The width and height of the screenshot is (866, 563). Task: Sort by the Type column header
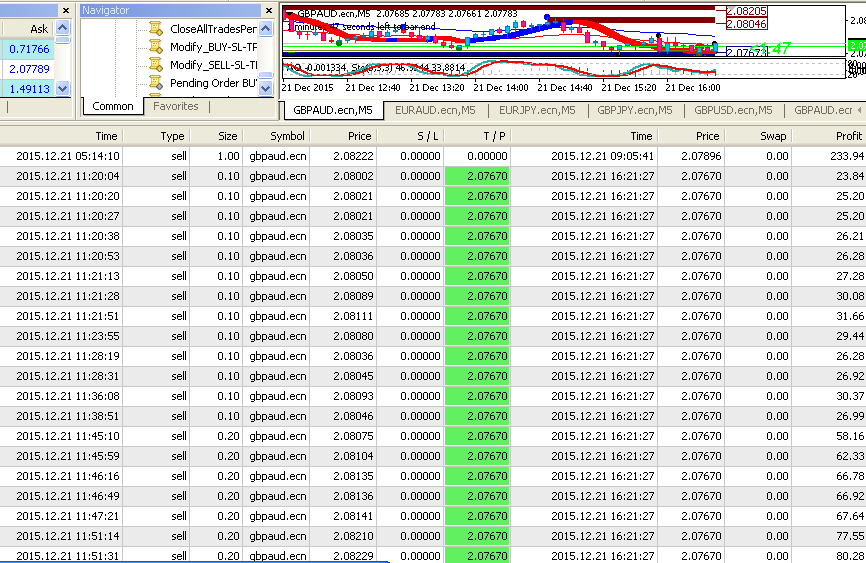[x=156, y=136]
